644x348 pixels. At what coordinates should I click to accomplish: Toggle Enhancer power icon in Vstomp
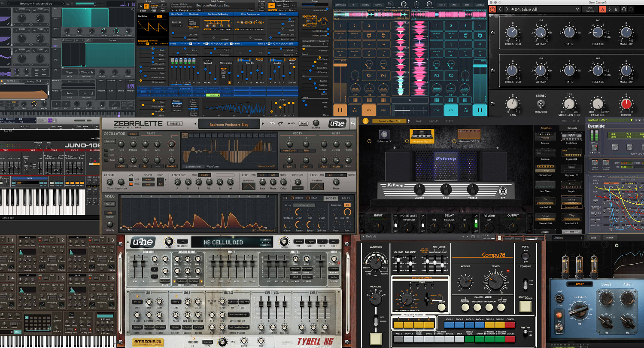[369, 141]
